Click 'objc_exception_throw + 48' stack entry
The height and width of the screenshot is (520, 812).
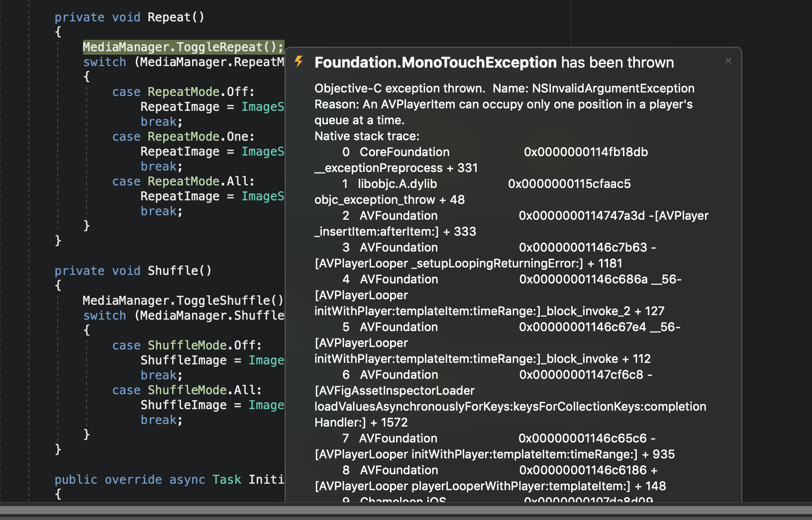389,199
